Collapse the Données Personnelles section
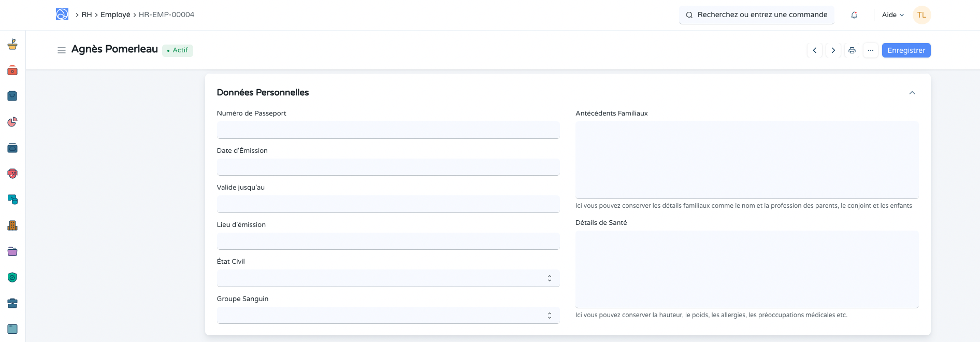 coord(912,93)
